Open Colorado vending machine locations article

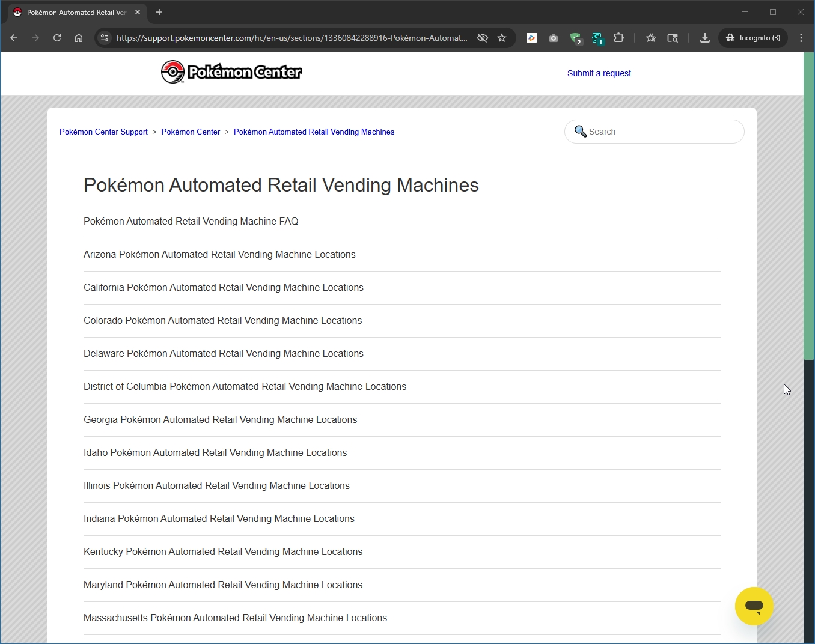[222, 320]
